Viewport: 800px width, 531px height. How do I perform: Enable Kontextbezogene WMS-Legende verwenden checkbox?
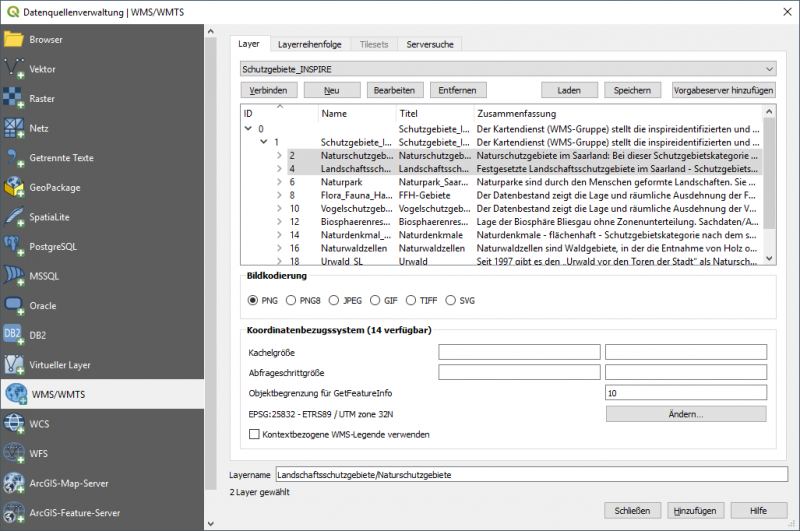point(254,435)
